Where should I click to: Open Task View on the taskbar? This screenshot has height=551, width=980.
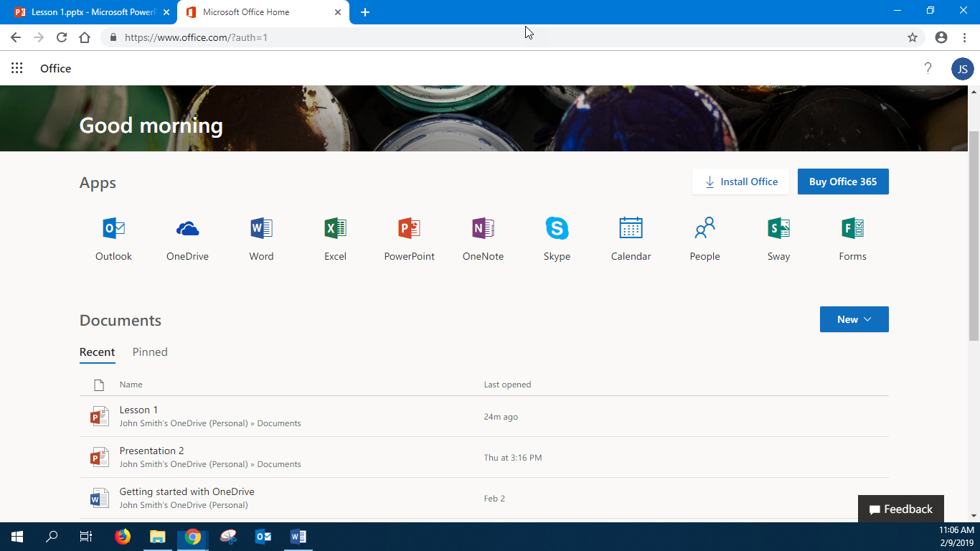[x=86, y=536]
